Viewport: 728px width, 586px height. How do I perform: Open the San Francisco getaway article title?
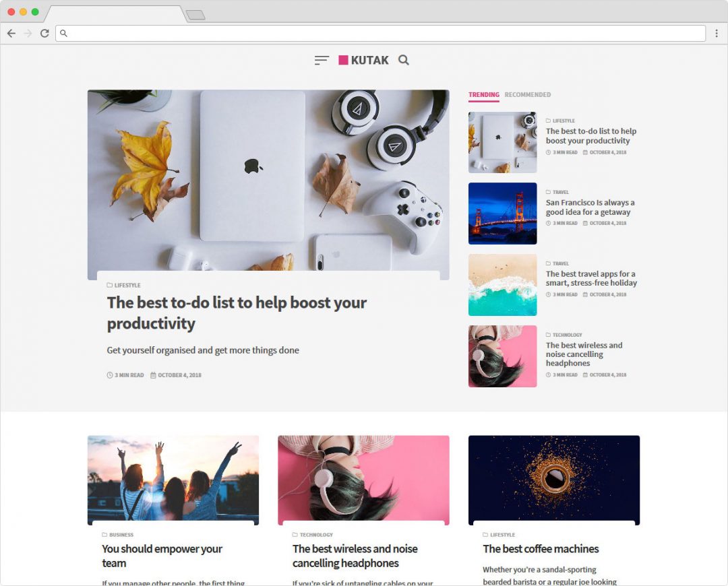(590, 207)
